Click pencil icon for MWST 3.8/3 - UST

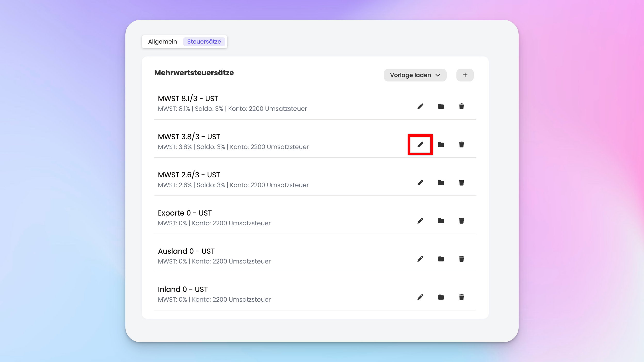(x=420, y=144)
